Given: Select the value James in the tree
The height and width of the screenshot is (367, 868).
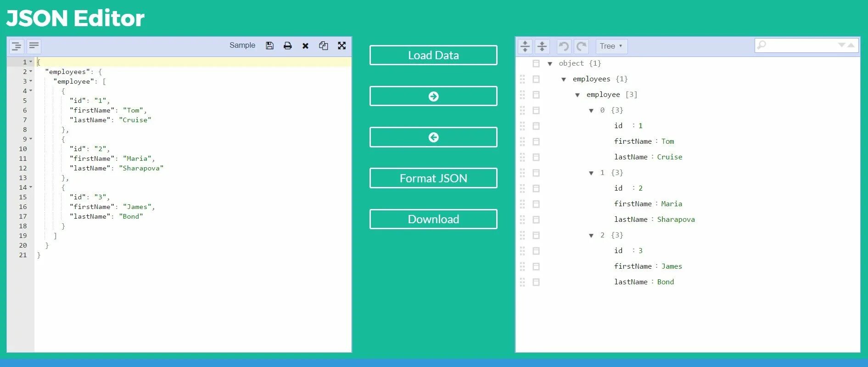Looking at the screenshot, I should (672, 266).
